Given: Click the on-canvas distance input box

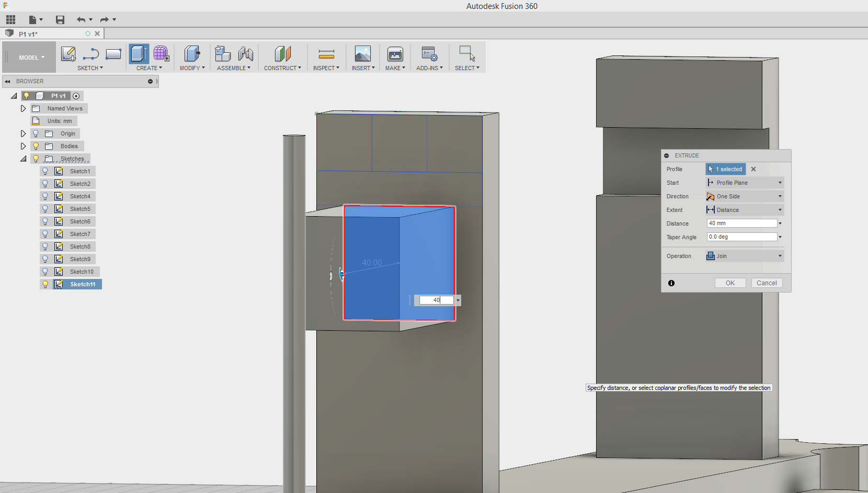Looking at the screenshot, I should (x=437, y=300).
